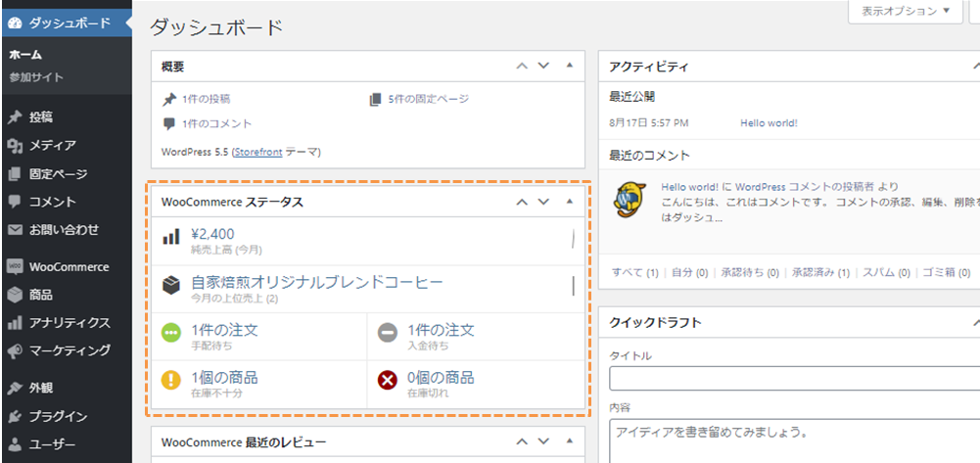Screen dimensions: 980x463
Task: Move WooCommerce ステータス widget up
Action: [522, 202]
